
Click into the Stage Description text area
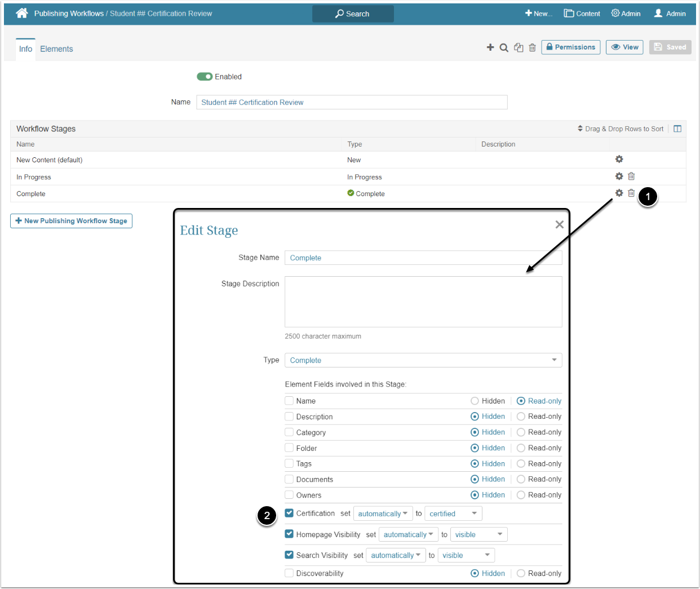[x=423, y=302]
